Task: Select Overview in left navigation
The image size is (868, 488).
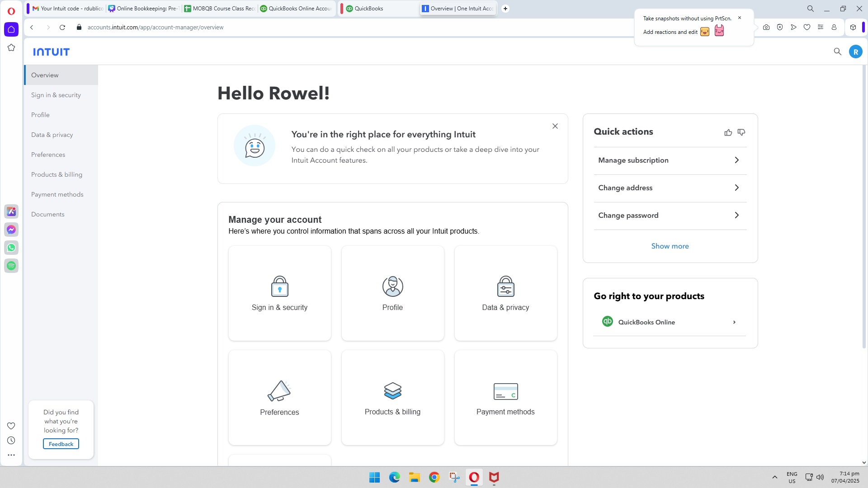Action: pyautogui.click(x=61, y=75)
